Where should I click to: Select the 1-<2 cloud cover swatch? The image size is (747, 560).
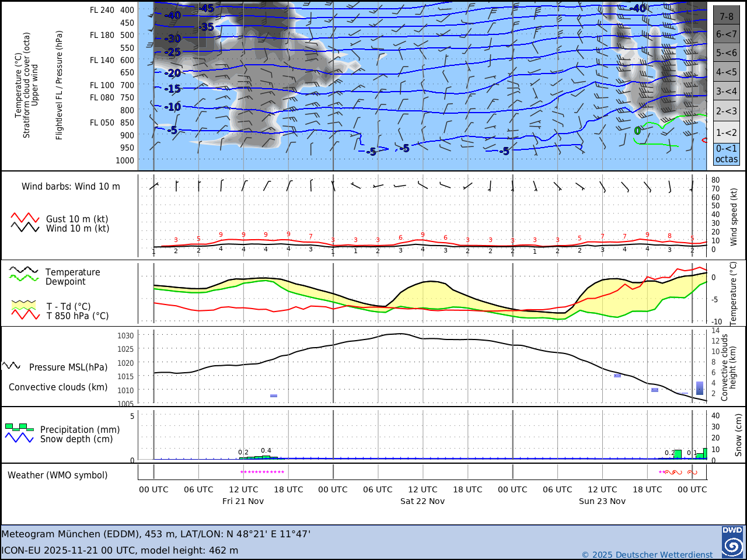[x=726, y=132]
